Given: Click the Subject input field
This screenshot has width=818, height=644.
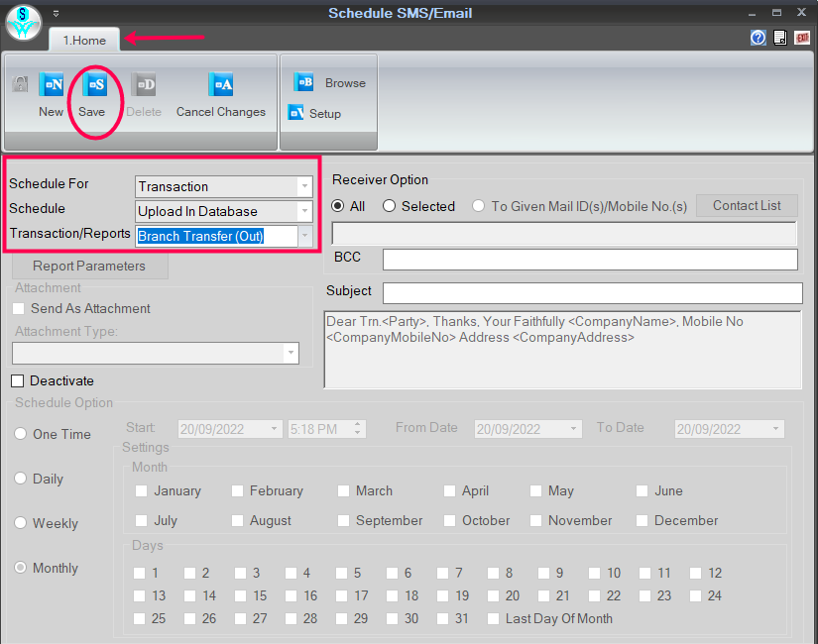Looking at the screenshot, I should point(592,292).
